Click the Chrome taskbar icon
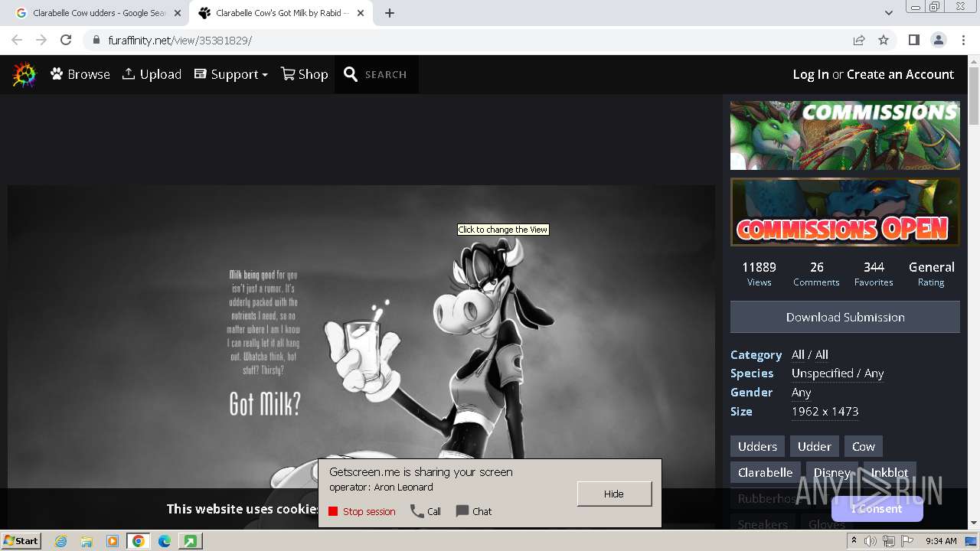The image size is (980, 551). pyautogui.click(x=139, y=541)
